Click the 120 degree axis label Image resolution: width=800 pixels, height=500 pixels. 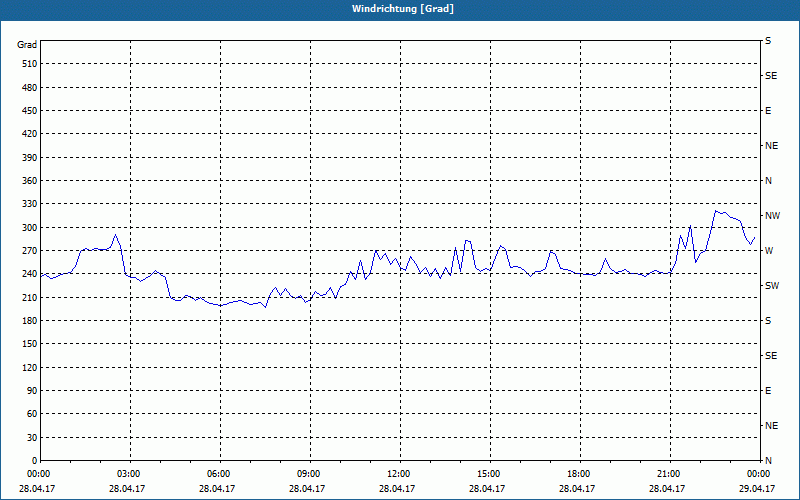30,367
